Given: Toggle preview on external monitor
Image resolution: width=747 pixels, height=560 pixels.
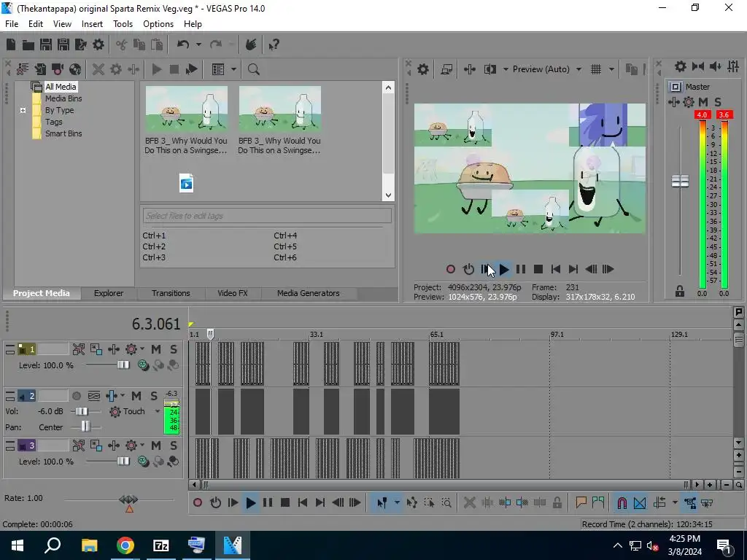Looking at the screenshot, I should click(446, 69).
